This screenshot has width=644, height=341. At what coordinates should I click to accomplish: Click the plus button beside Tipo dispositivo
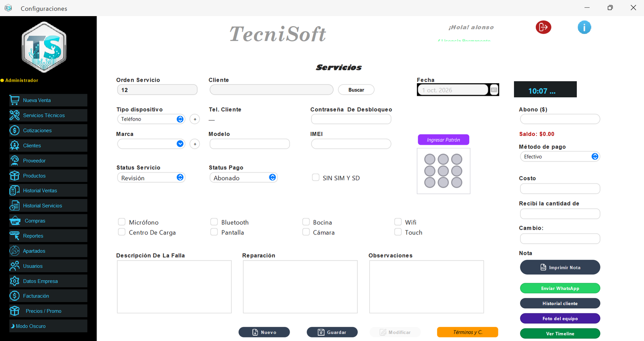pyautogui.click(x=195, y=119)
